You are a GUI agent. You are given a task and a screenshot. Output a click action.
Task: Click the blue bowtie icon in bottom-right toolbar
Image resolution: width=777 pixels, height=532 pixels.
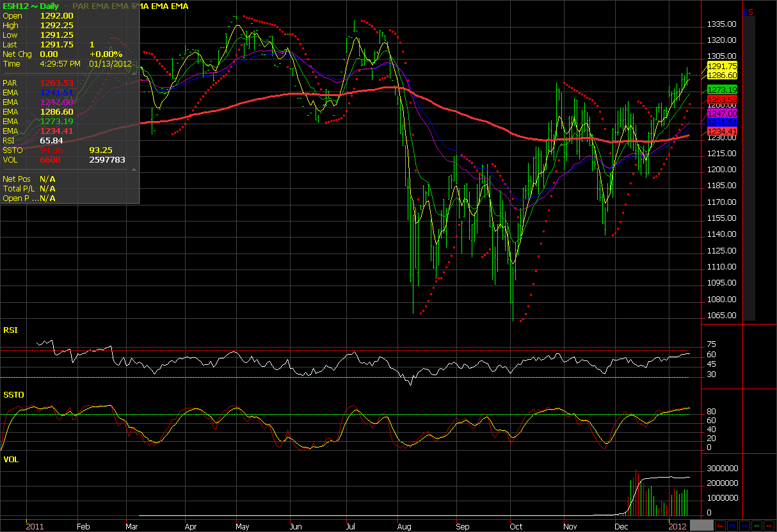[x=744, y=526]
